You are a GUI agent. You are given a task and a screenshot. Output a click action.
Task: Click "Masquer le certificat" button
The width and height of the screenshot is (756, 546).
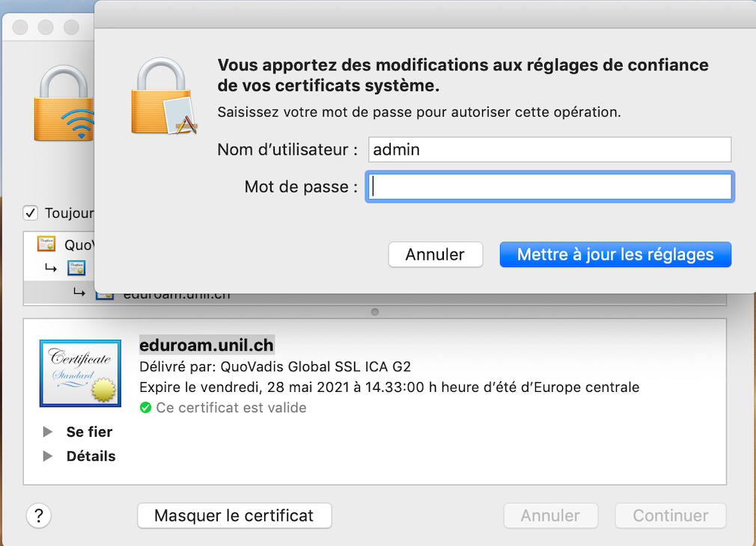234,515
